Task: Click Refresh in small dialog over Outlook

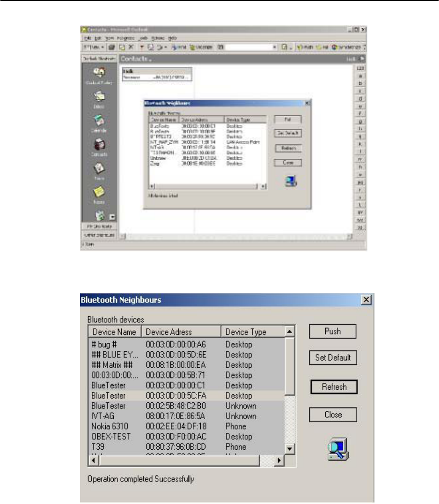Action: tap(288, 148)
